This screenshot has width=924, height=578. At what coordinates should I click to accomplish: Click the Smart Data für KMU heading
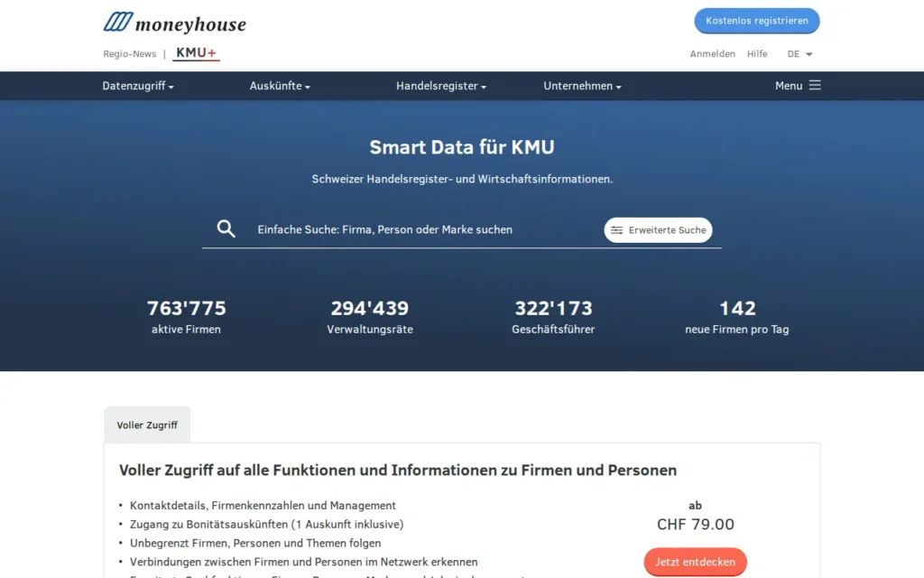[x=462, y=147]
